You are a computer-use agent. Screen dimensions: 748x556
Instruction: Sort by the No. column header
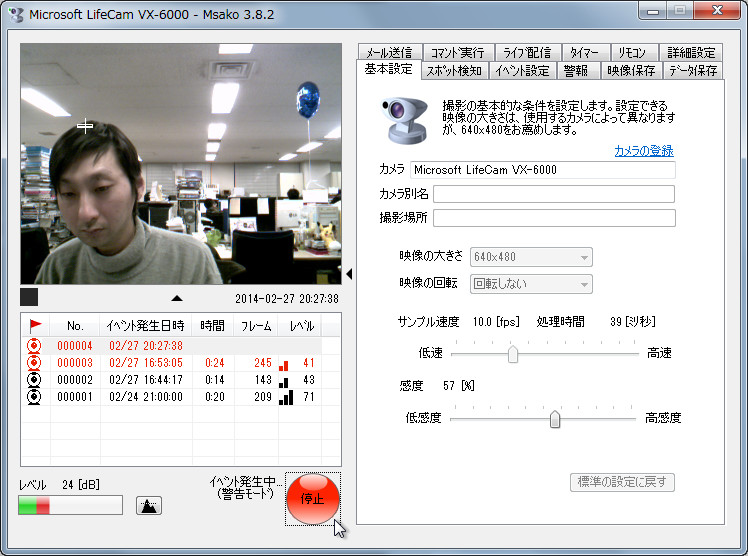point(75,326)
